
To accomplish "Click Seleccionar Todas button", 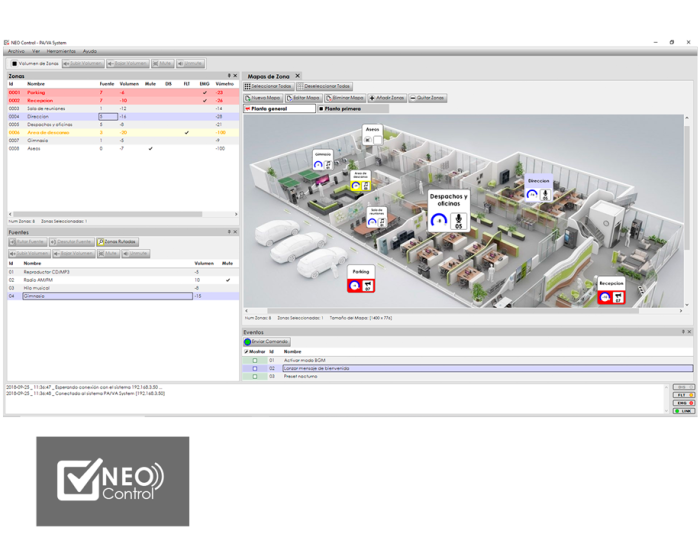I will point(271,87).
